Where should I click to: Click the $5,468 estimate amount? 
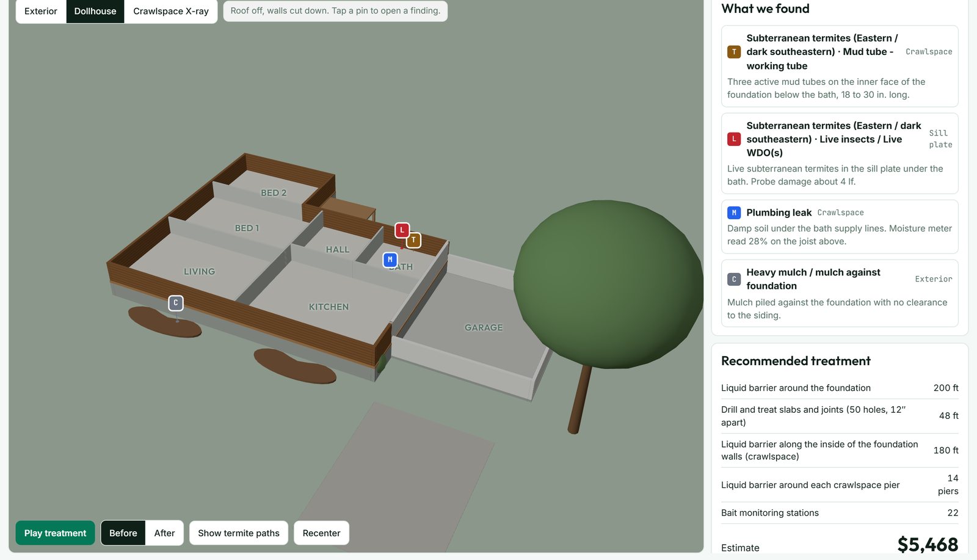pyautogui.click(x=928, y=545)
